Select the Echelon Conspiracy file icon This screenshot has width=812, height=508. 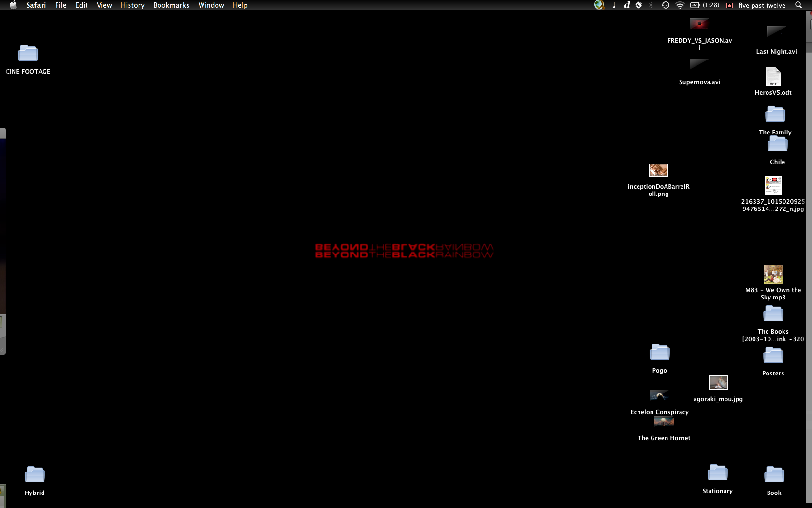659,395
